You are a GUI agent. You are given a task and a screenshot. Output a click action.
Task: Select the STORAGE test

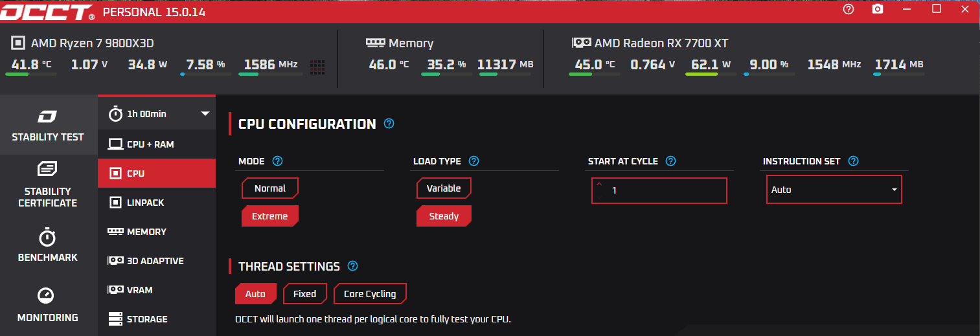(x=156, y=319)
